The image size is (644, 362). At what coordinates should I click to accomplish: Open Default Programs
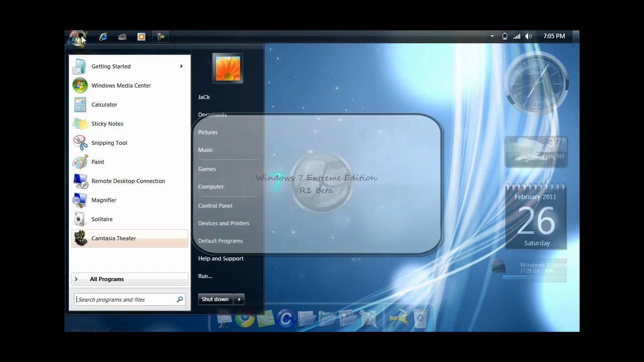[x=220, y=241]
